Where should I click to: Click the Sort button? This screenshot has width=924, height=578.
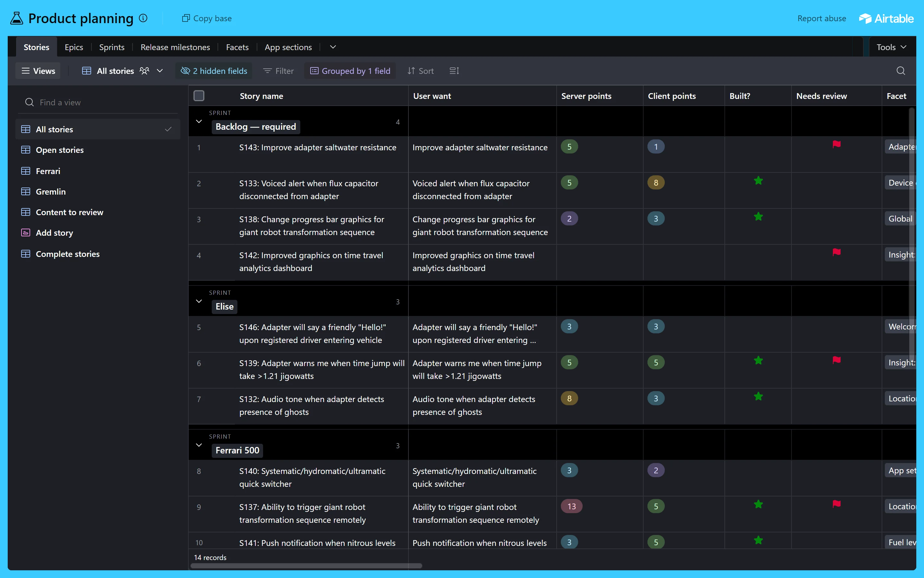click(x=420, y=71)
